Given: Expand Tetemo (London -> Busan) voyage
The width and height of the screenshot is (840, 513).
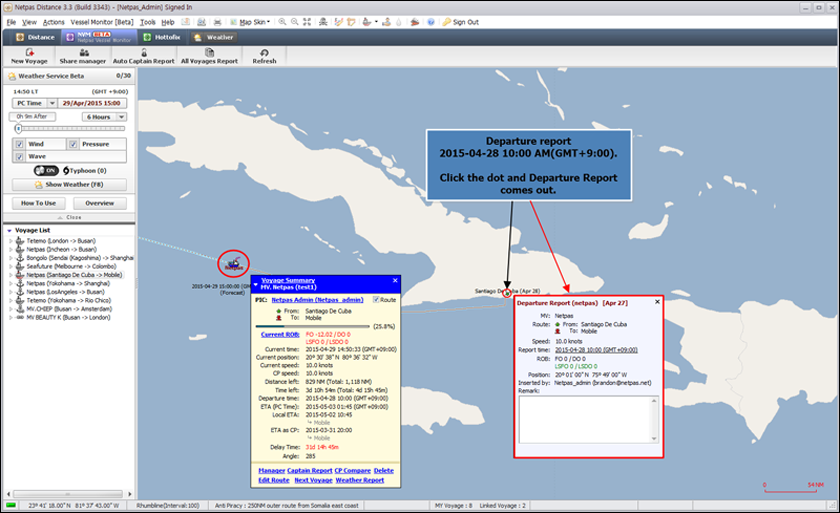Looking at the screenshot, I should point(10,241).
